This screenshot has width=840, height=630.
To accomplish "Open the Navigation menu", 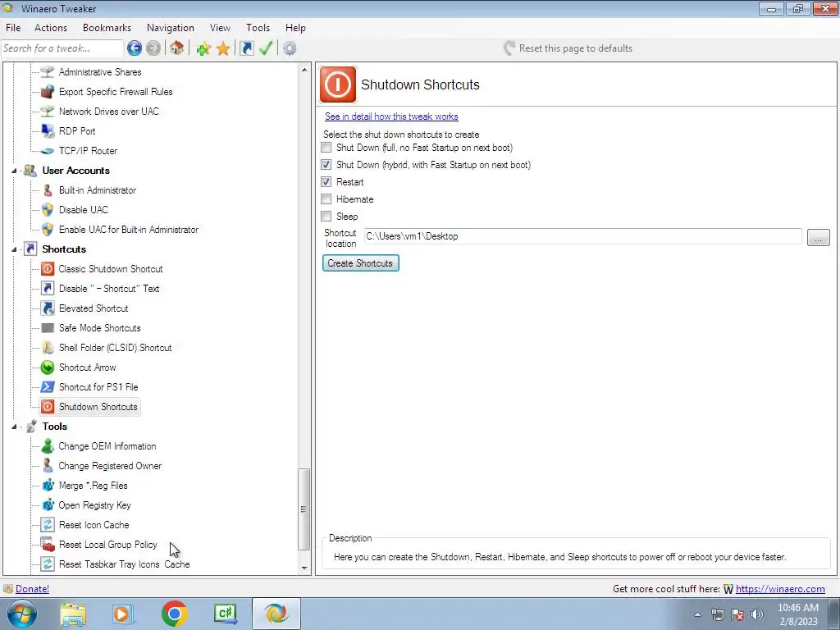I will point(171,28).
